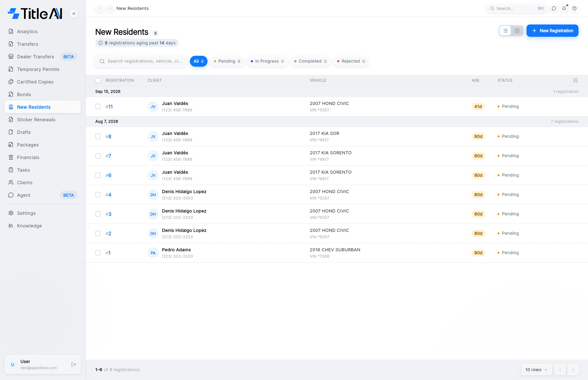
Task: Click the Tasks clipboard icon
Action: (11, 170)
